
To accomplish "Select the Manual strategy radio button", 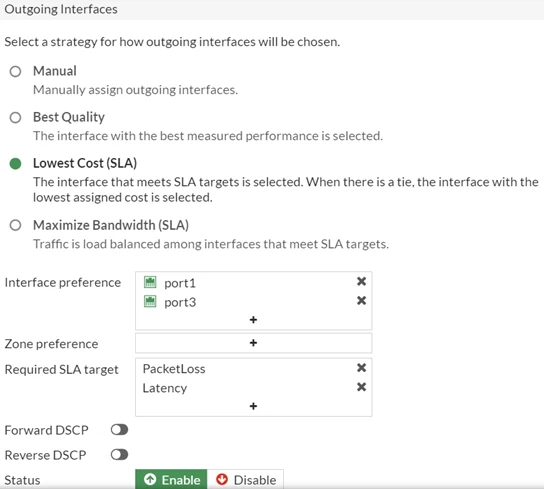I will point(15,71).
